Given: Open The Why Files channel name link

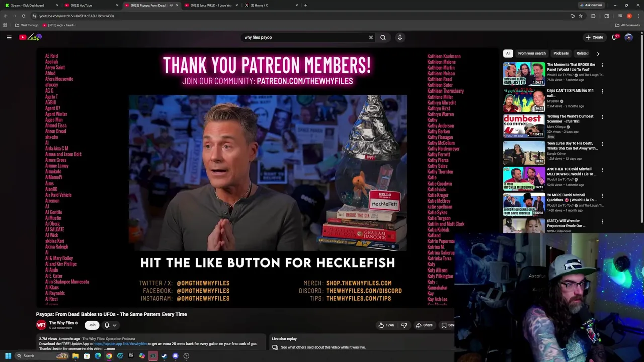Looking at the screenshot, I should [62, 323].
